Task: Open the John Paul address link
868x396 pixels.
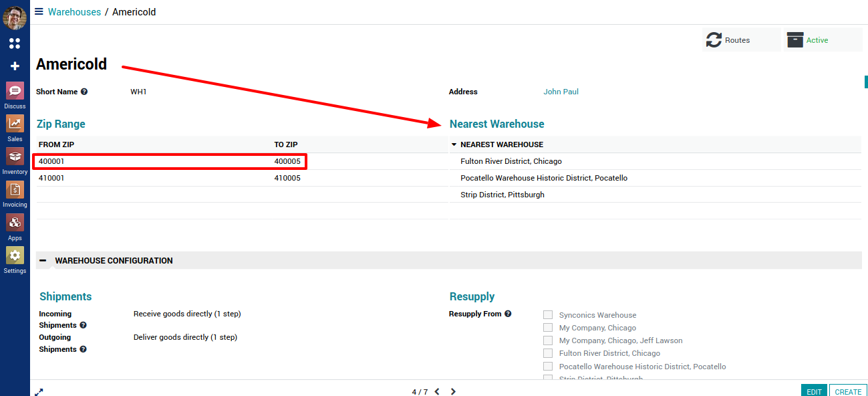Action: pos(561,92)
